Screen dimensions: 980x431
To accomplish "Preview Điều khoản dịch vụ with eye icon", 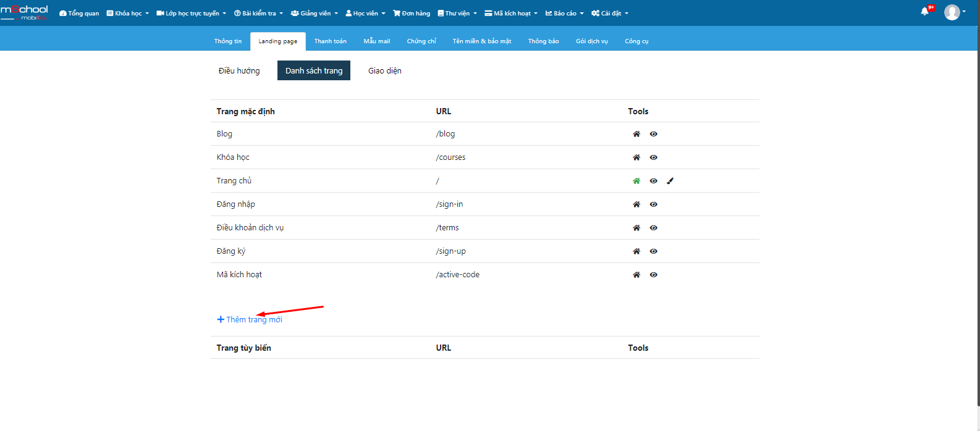I will [x=654, y=228].
